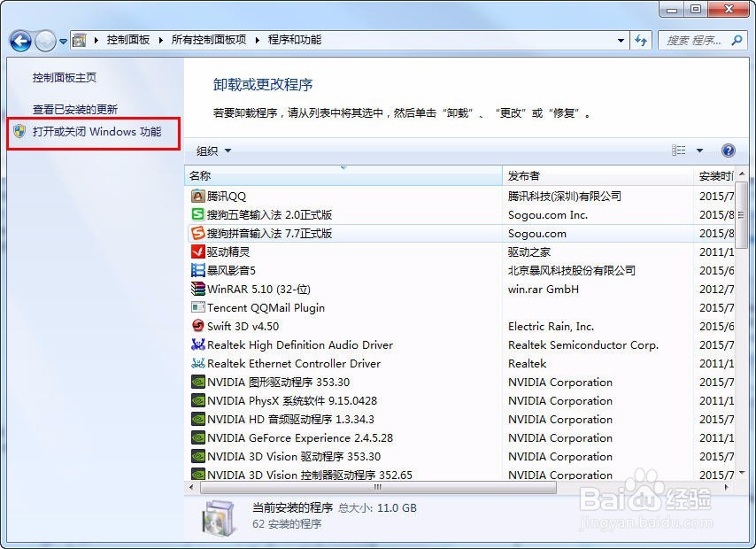Open the 控制面板主页 link

click(65, 78)
